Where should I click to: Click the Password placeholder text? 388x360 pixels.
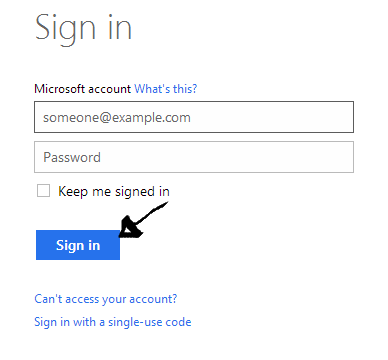point(72,157)
